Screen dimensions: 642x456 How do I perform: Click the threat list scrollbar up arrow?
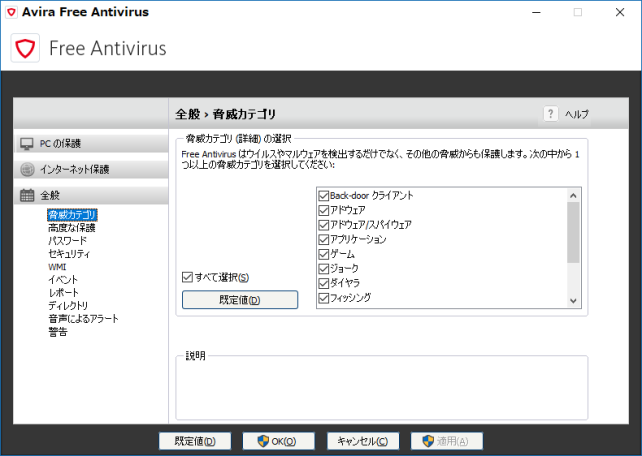pos(573,196)
